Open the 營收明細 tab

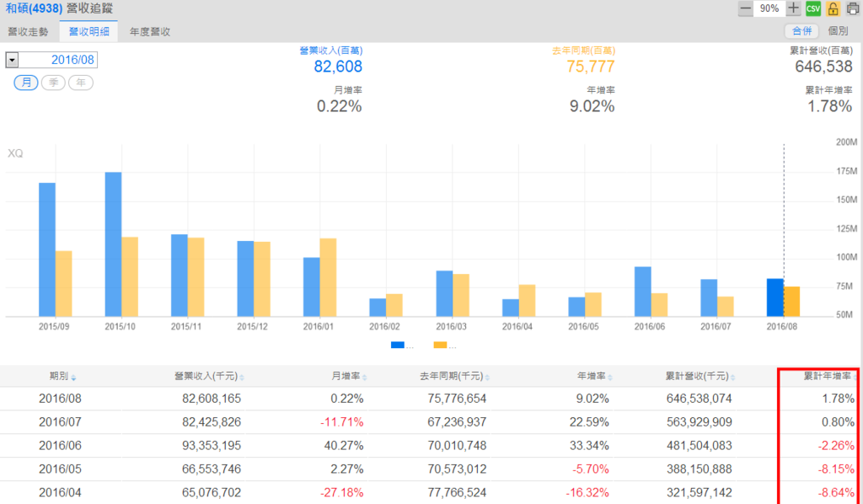click(89, 31)
